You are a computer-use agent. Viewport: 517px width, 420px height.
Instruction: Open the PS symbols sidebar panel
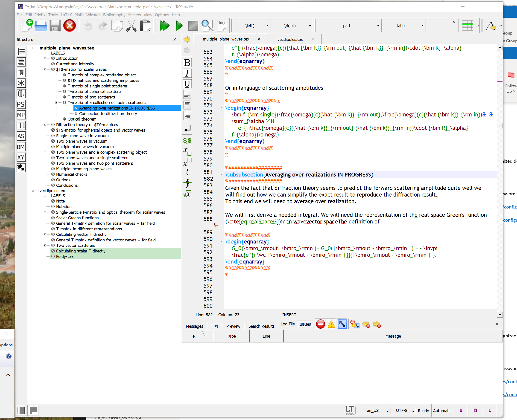21,104
